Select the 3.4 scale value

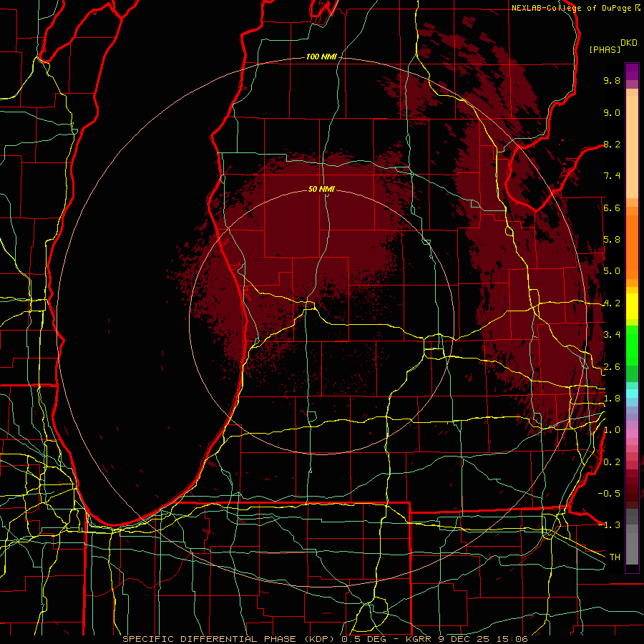(x=612, y=335)
